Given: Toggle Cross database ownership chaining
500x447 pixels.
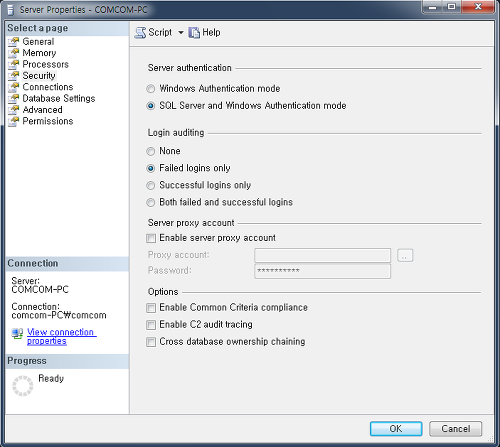Looking at the screenshot, I should [151, 342].
